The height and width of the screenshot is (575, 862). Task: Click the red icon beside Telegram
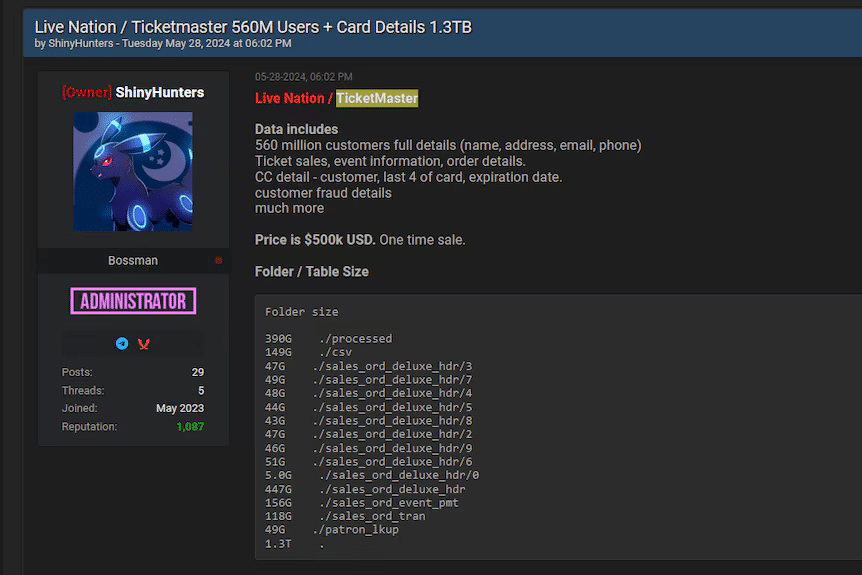144,343
